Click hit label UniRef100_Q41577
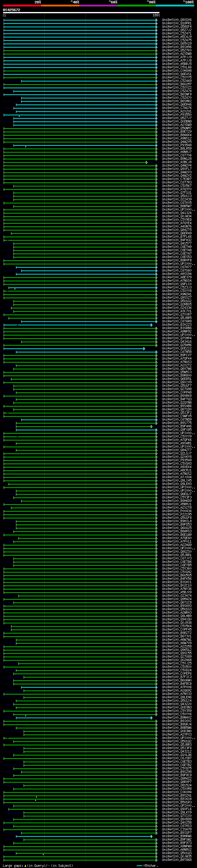The width and height of the screenshot is (197, 868). point(177,243)
